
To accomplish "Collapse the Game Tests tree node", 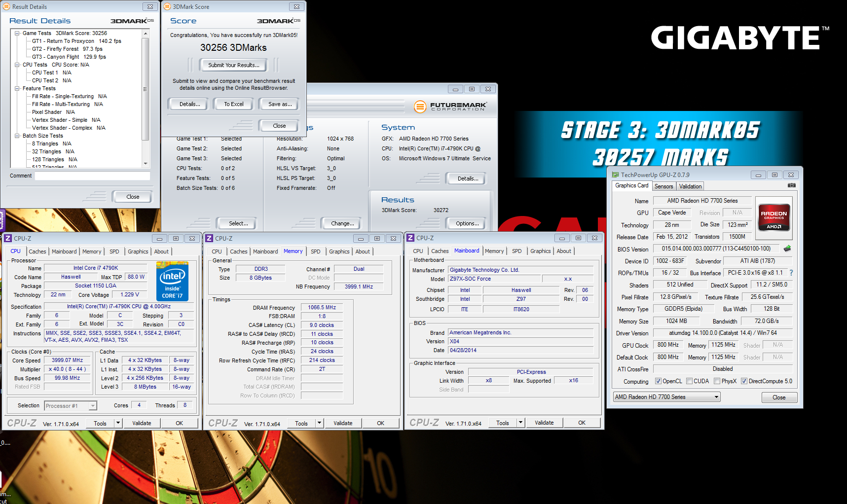I will (17, 34).
